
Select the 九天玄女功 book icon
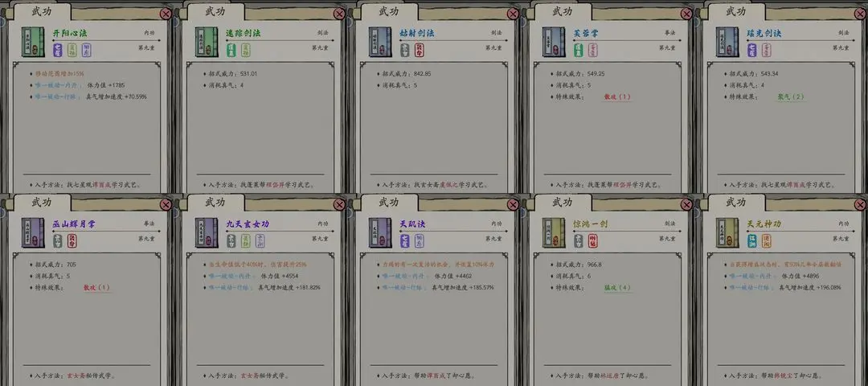tap(207, 232)
